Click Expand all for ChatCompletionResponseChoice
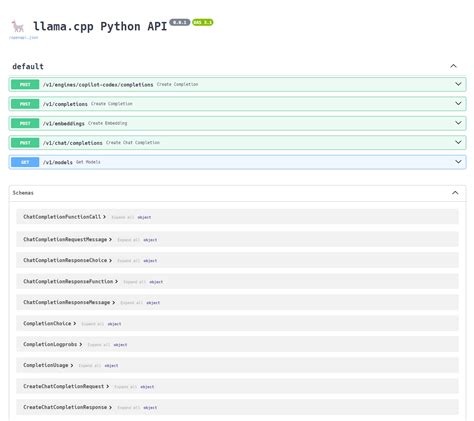The width and height of the screenshot is (474, 421). point(128,261)
